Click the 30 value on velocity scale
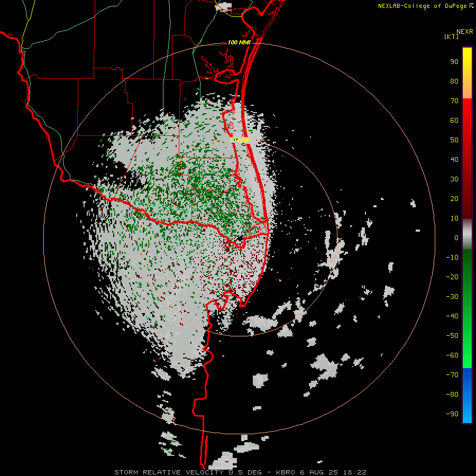This screenshot has height=476, width=476. tap(454, 179)
